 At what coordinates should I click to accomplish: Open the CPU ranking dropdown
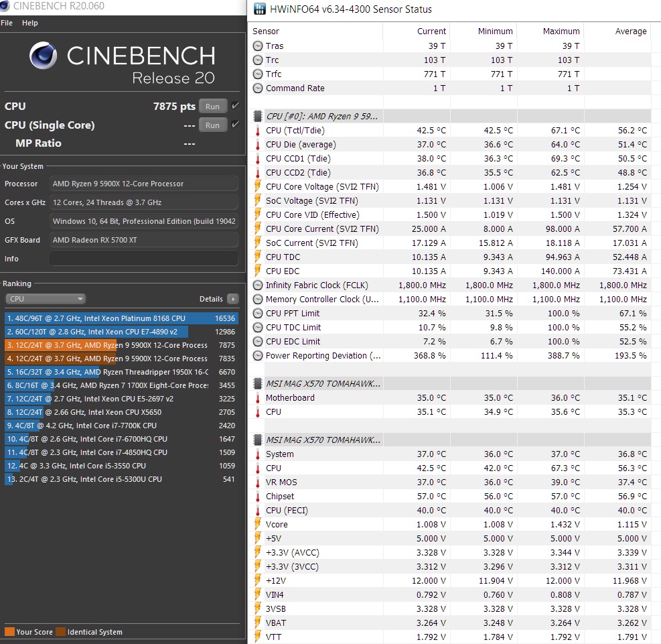pos(46,299)
